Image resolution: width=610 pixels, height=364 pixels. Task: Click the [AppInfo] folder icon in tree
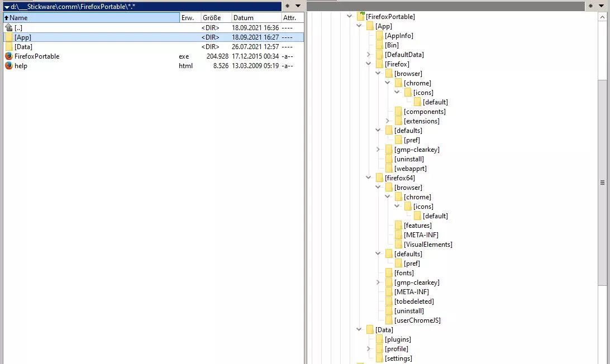click(379, 35)
